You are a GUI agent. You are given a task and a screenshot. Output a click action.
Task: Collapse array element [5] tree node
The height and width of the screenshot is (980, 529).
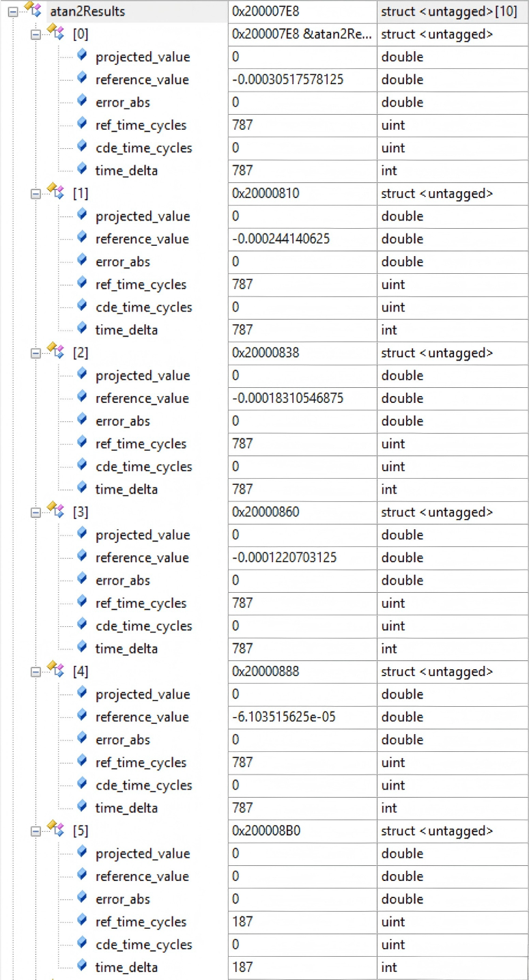point(35,831)
